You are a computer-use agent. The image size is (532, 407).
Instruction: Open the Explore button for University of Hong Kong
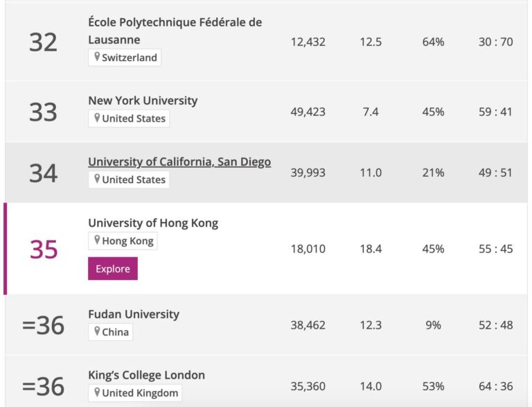point(113,269)
